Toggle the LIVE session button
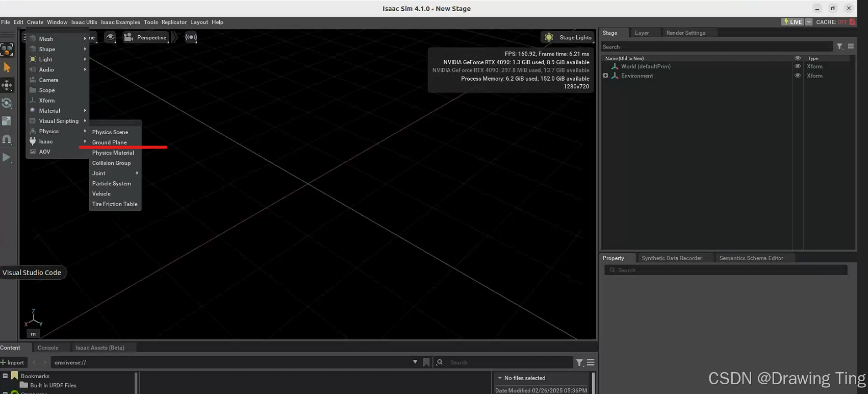The width and height of the screenshot is (868, 394). click(793, 22)
